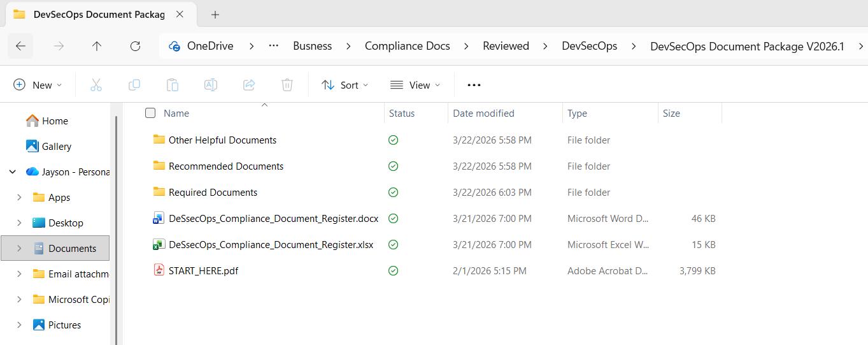Click the Recommended Documents folder icon
Viewport: 868px width, 345px height.
[159, 166]
